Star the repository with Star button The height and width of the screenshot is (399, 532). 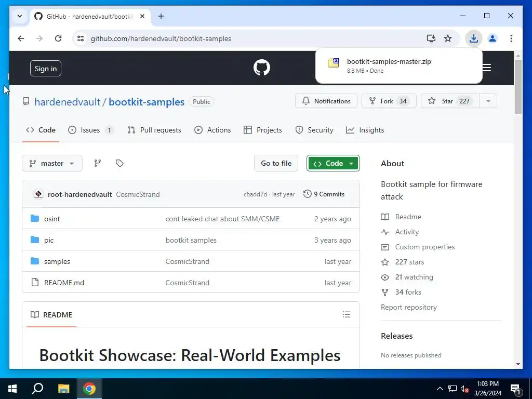pos(450,101)
